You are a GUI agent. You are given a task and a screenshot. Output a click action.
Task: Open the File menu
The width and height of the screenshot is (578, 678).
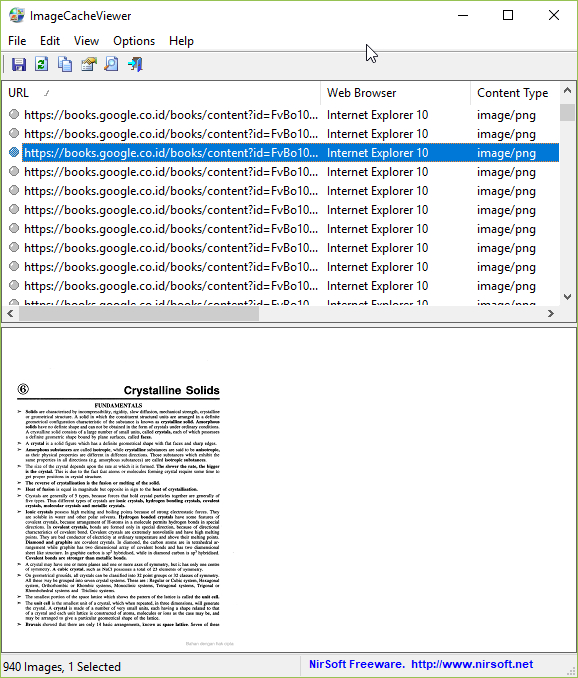(x=17, y=41)
